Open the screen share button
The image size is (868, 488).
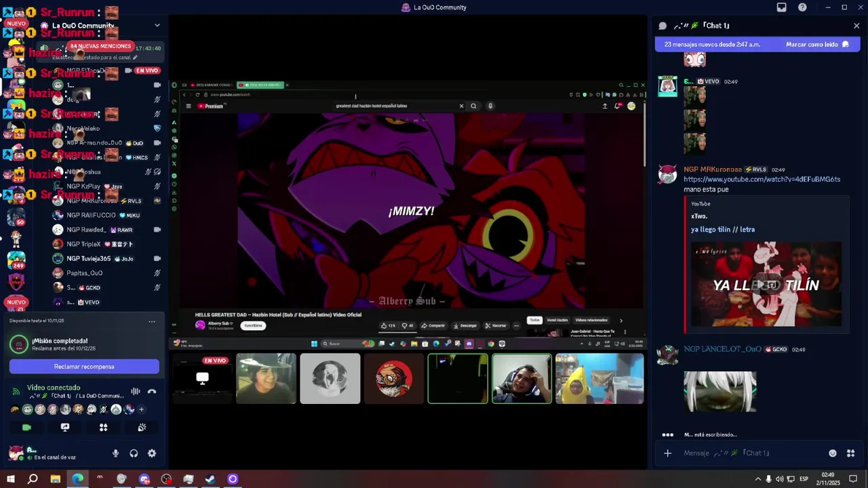pos(65,428)
